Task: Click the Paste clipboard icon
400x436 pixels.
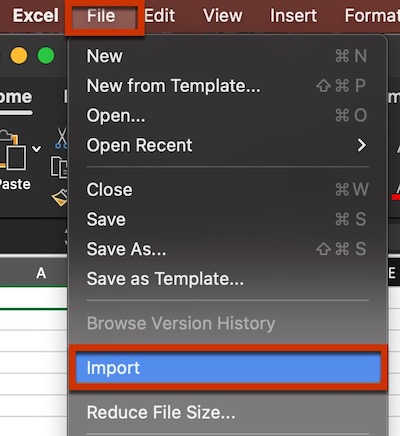Action: [13, 150]
